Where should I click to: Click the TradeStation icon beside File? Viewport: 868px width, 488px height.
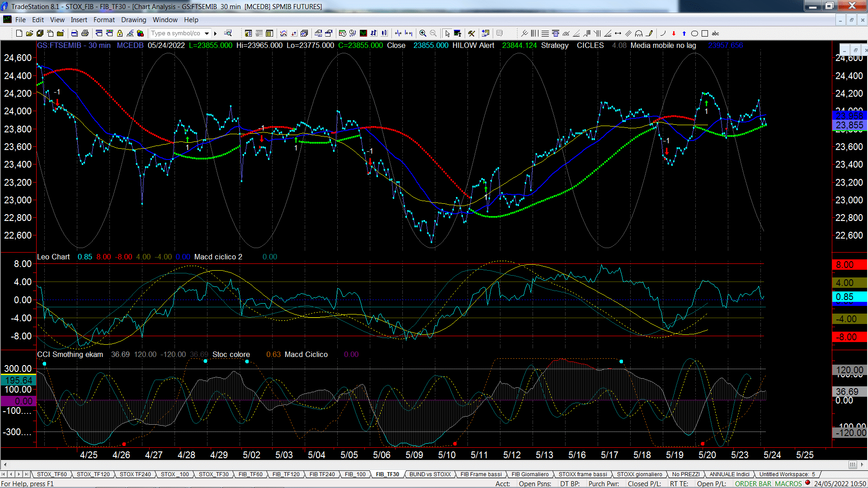coord(7,19)
